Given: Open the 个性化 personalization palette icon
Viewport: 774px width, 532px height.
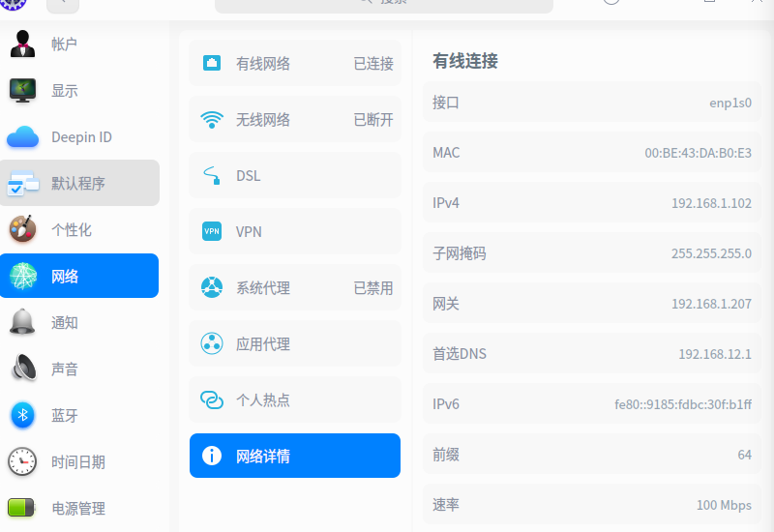Looking at the screenshot, I should point(22,229).
